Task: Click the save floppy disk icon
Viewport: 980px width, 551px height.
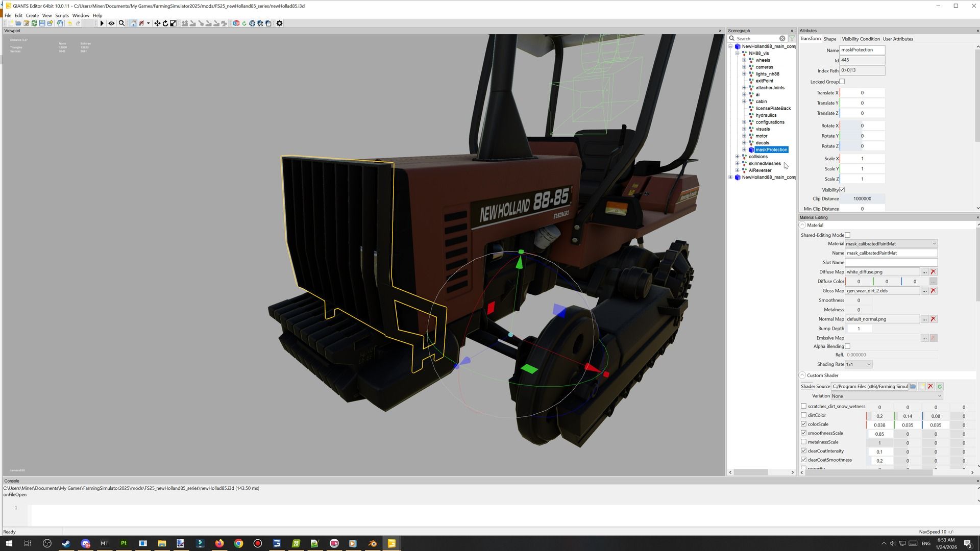Action: tap(42, 23)
